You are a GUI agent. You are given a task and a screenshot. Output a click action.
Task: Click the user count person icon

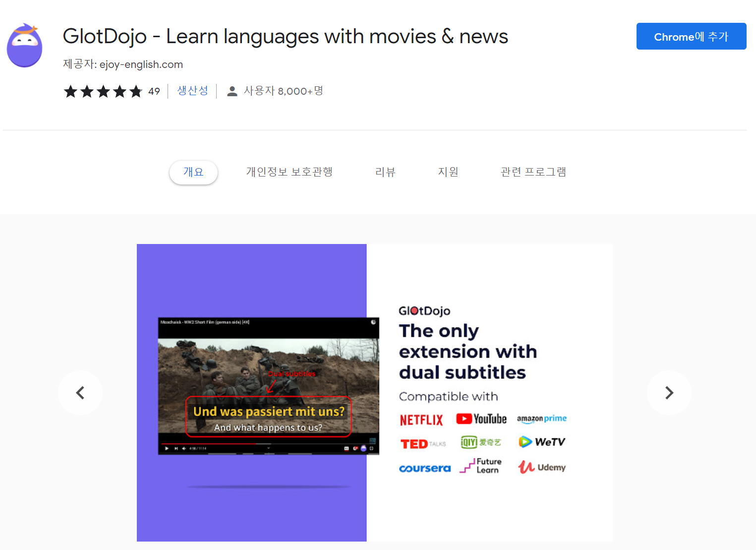click(x=232, y=91)
